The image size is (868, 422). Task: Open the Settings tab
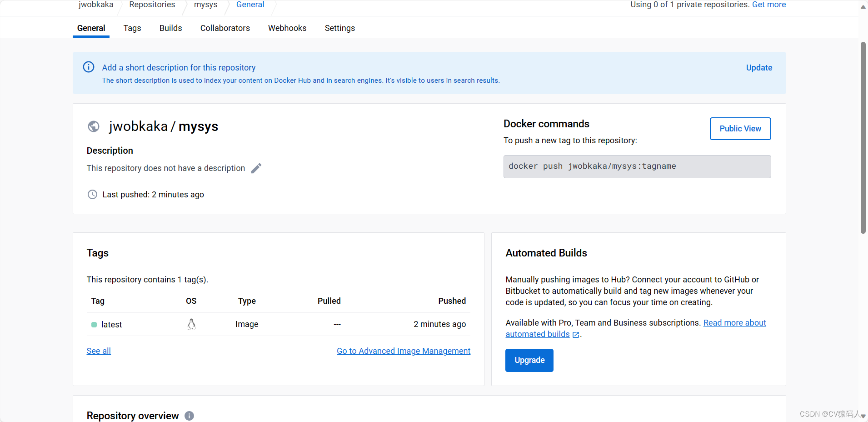[340, 28]
